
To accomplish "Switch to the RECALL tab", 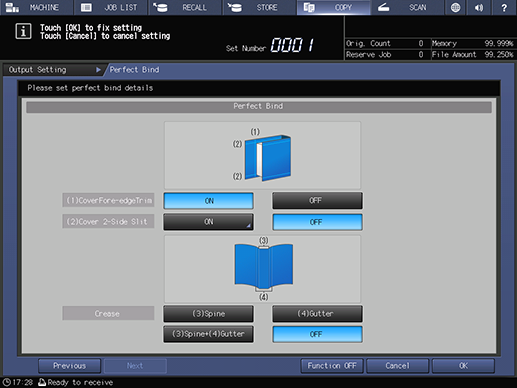I will [x=185, y=7].
